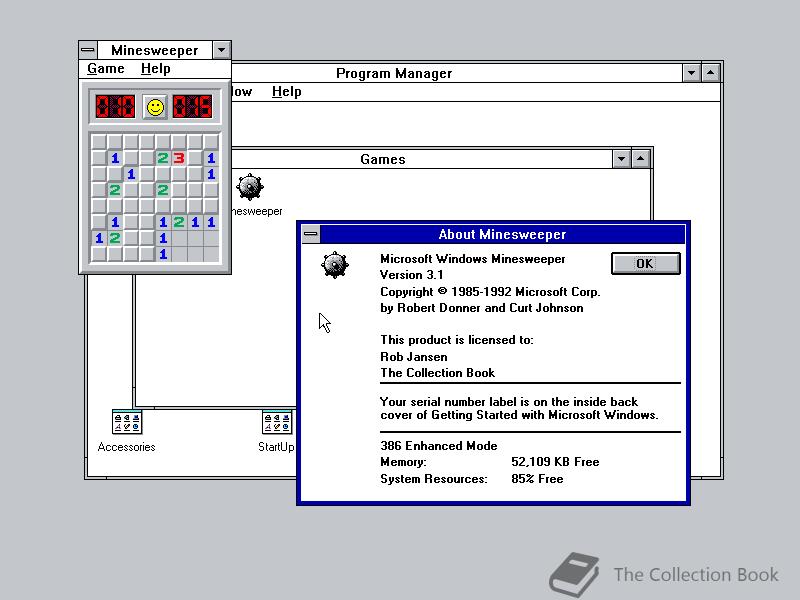Click OK to close About Minesweeper
This screenshot has width=800, height=600.
645,263
